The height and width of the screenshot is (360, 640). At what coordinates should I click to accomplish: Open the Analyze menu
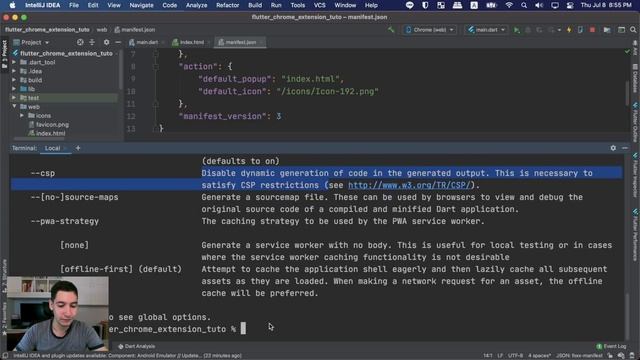coord(196,5)
